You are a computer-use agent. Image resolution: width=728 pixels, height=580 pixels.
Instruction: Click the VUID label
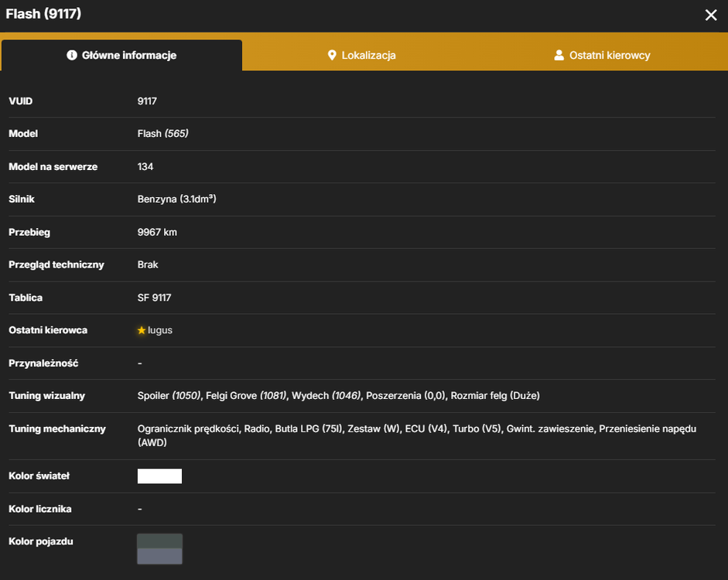[x=21, y=101]
